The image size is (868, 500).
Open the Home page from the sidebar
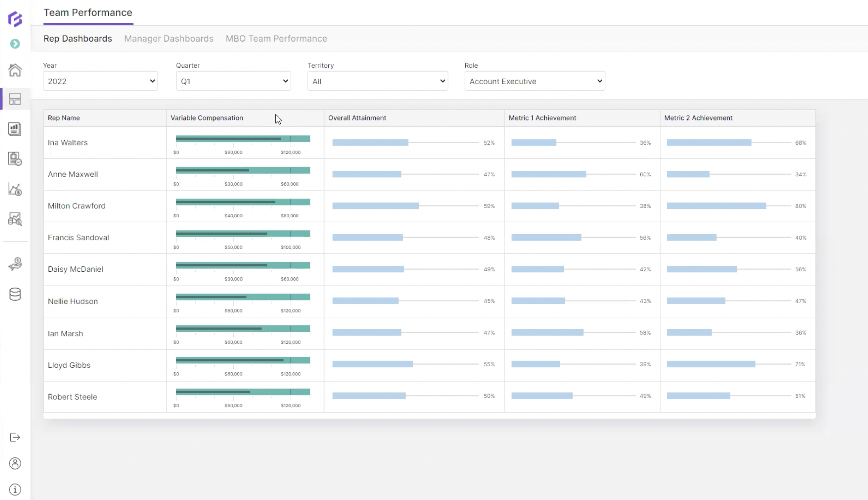tap(15, 70)
